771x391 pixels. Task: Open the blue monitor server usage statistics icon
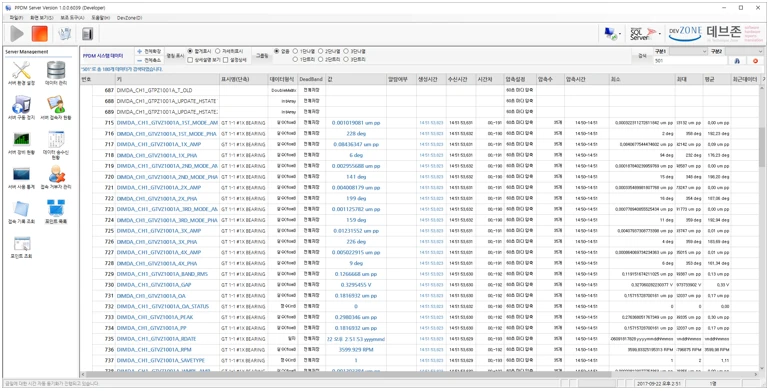21,174
